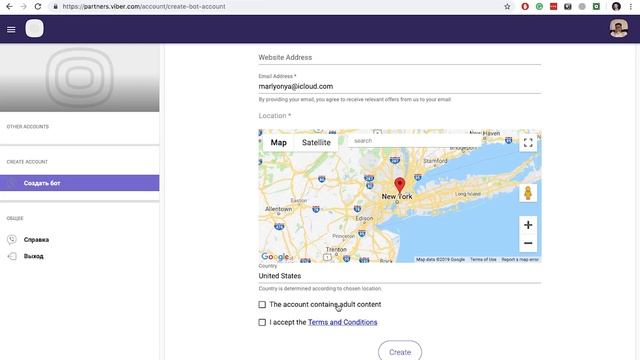This screenshot has width=640, height=360.
Task: Click the red location pin on map
Action: 400,184
